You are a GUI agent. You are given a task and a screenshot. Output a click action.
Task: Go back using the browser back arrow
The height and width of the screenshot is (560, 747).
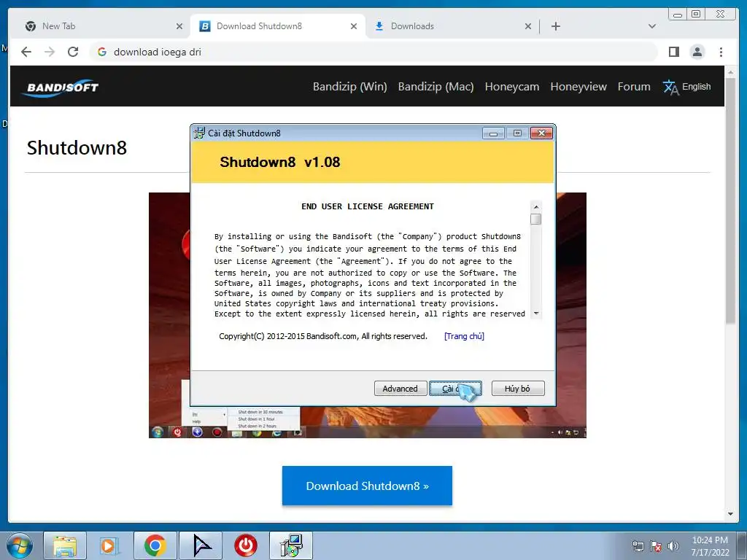(26, 52)
